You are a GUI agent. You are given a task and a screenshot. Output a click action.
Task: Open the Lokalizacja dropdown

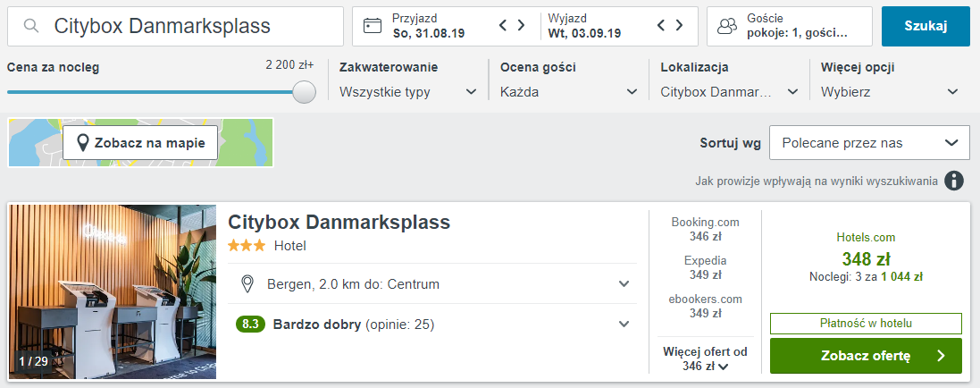(729, 91)
